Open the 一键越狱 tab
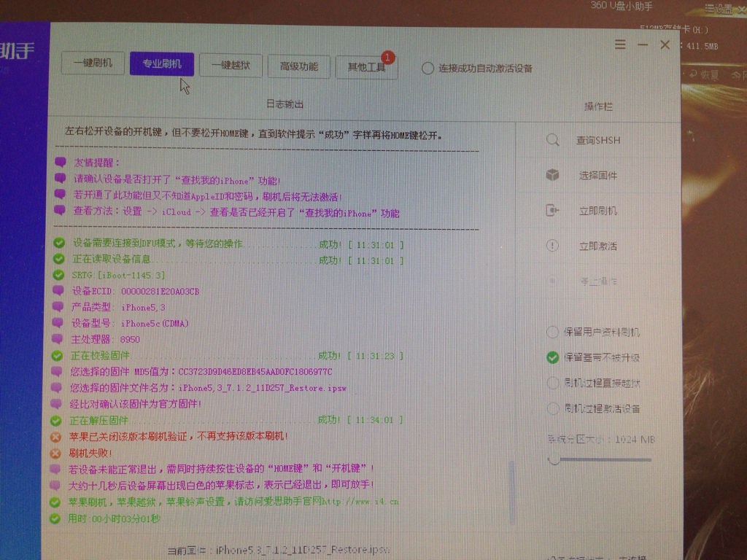Image resolution: width=747 pixels, height=560 pixels. coord(231,65)
